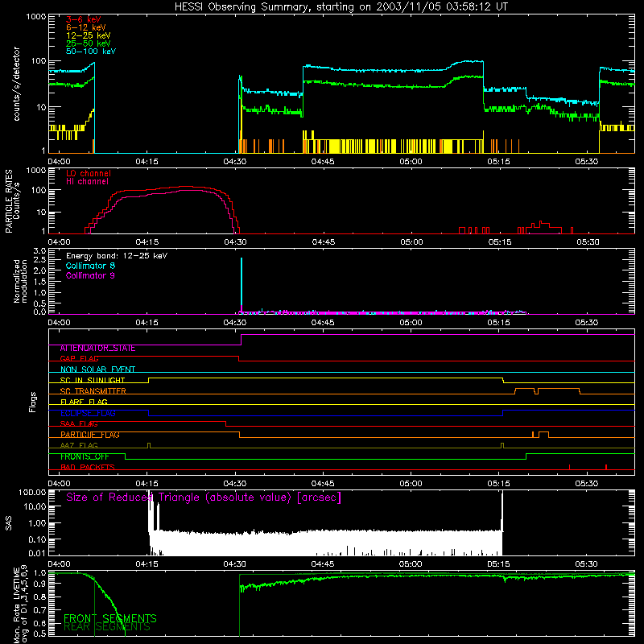Viewport: 644px width, 644px height.
Task: Select the LO channel legend label
Action: point(89,173)
